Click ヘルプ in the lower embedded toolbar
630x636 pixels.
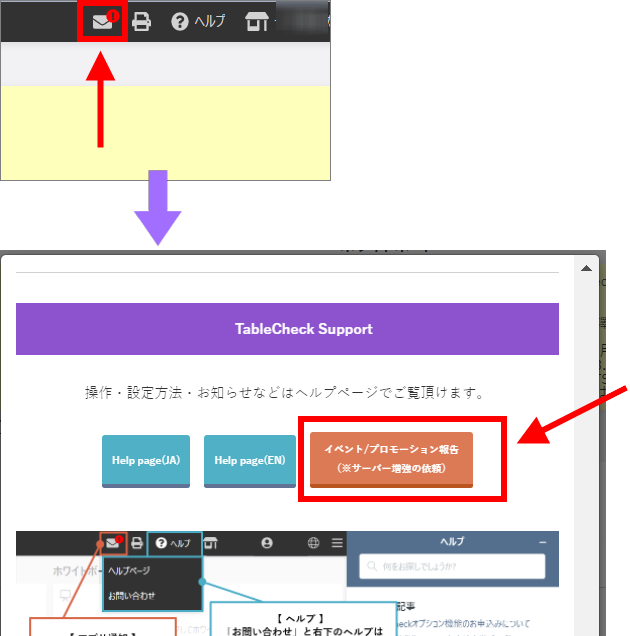173,543
